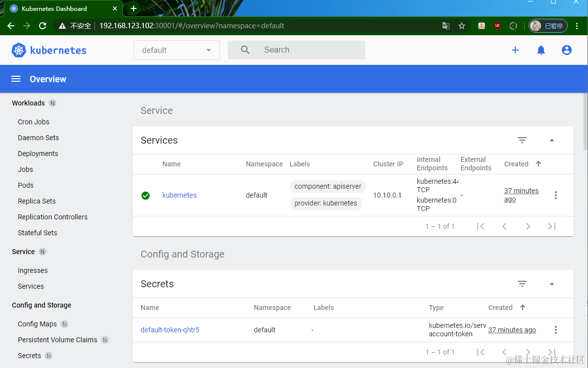Sort Services by Created arrow

[539, 164]
